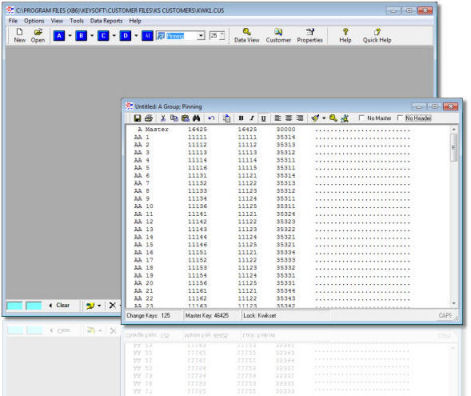The width and height of the screenshot is (471, 396).
Task: Click the Master row in pinning list
Action: click(273, 129)
